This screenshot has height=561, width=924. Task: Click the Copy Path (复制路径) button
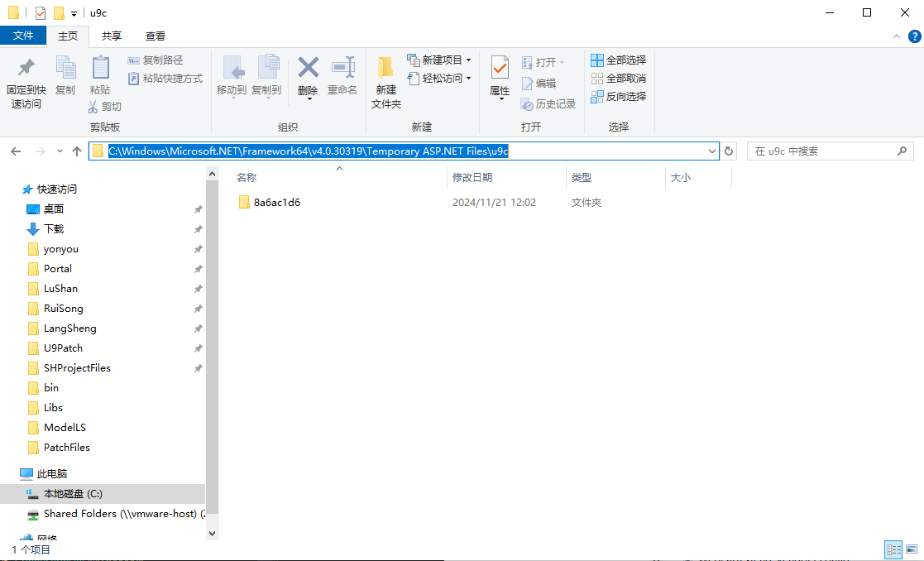[156, 60]
